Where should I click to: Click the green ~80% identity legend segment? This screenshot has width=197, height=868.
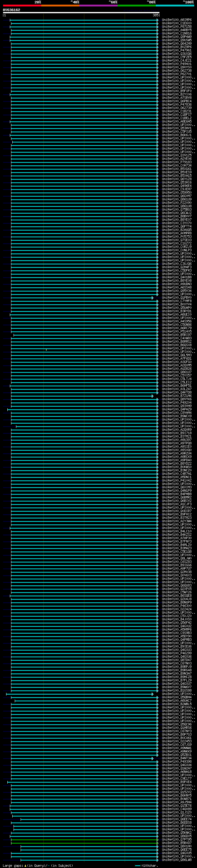pos(136,6)
